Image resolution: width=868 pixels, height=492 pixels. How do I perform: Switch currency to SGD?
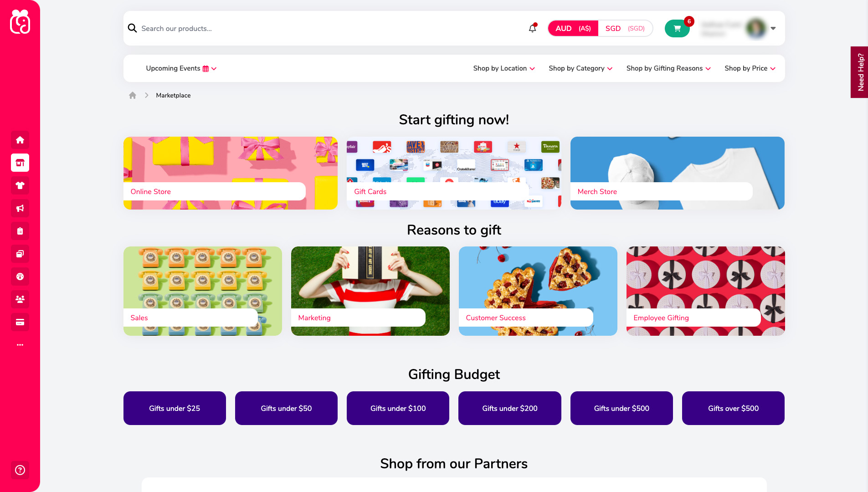[625, 28]
